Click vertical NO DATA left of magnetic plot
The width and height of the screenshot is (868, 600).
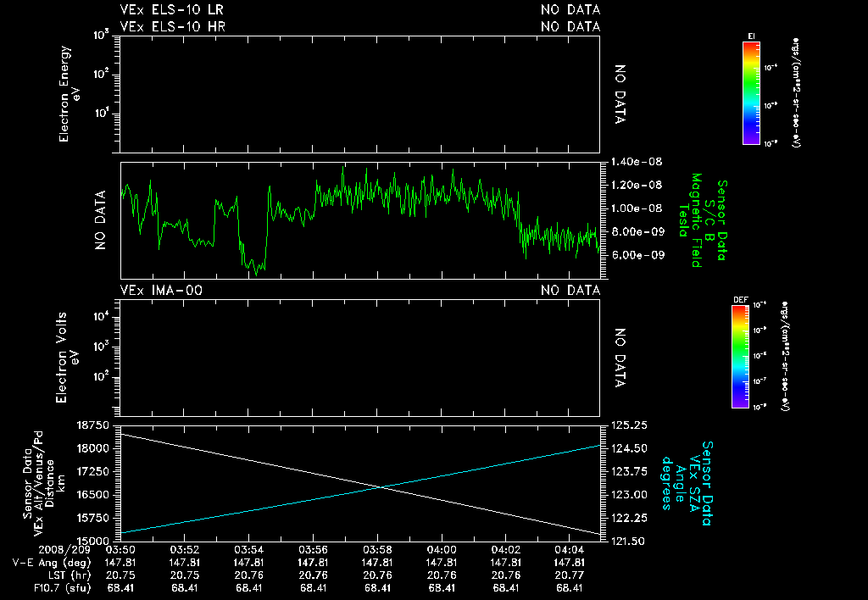(100, 220)
